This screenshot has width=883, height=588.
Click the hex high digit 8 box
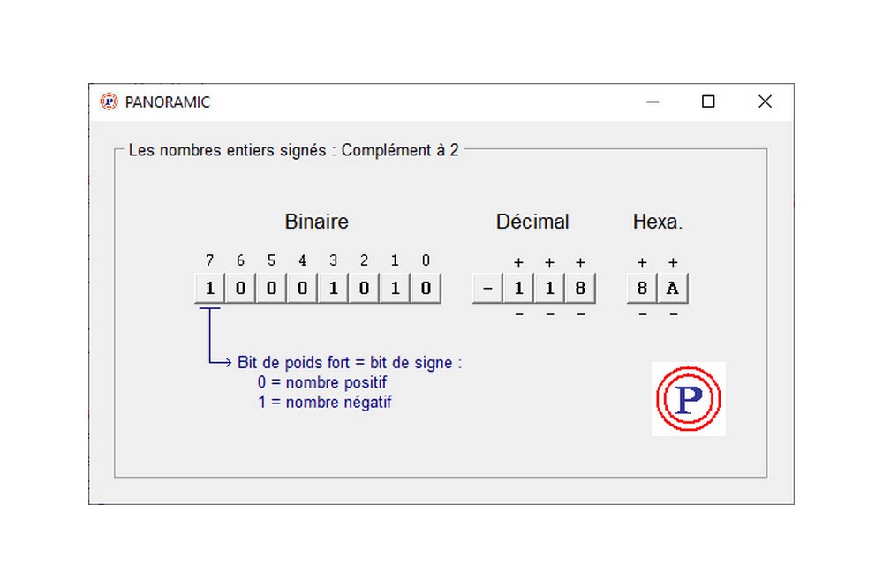(642, 289)
